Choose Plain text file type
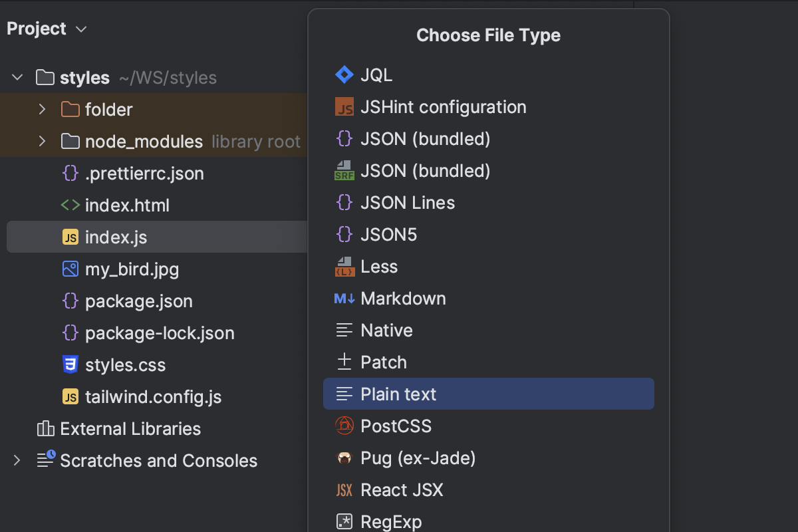The width and height of the screenshot is (798, 532). [398, 394]
